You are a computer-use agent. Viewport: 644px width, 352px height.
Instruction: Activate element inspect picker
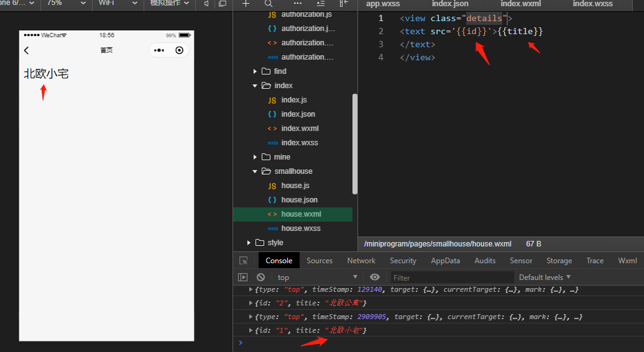click(244, 261)
